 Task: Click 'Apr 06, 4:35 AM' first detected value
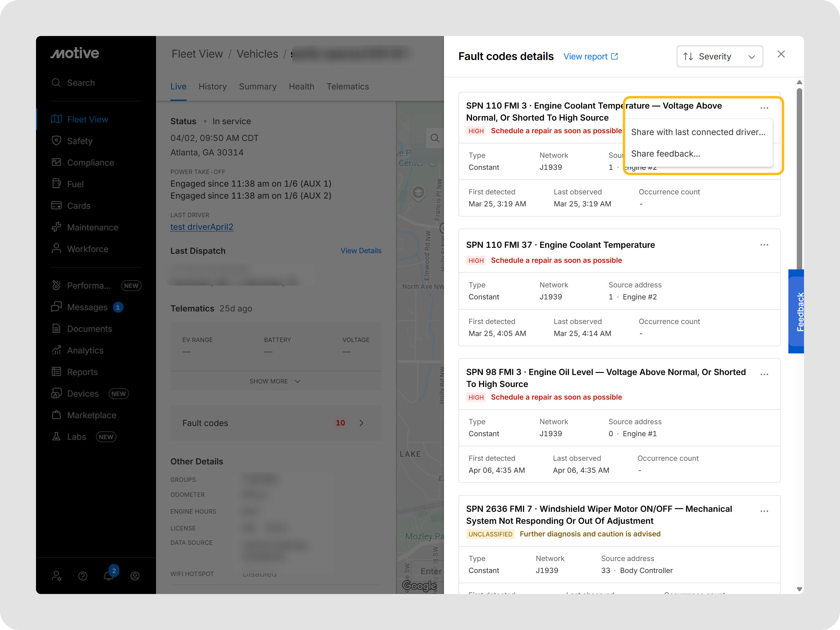(x=497, y=470)
